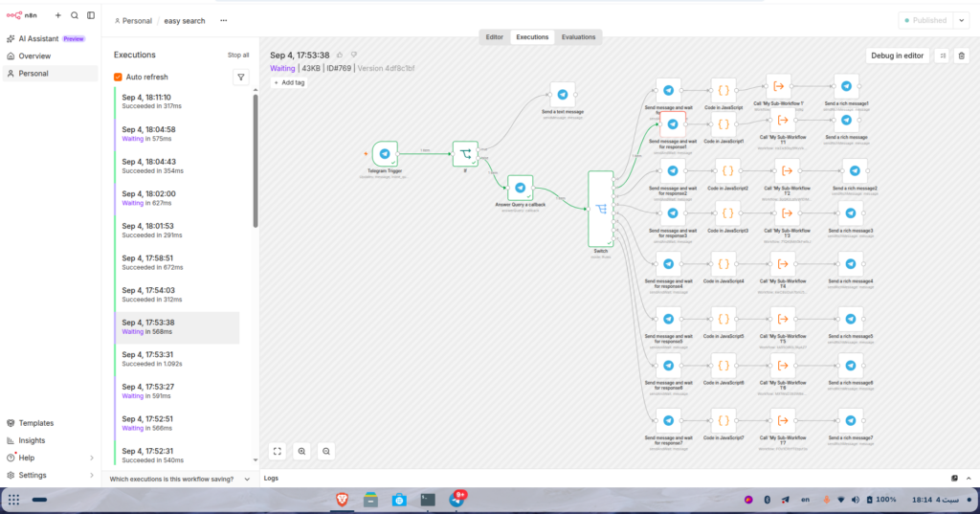Screen dimensions: 980x514
Task: Open the executions filter funnel icon
Action: [240, 78]
